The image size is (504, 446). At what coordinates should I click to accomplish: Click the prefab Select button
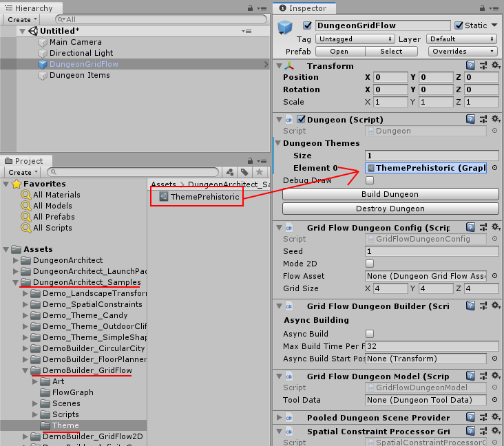[392, 52]
